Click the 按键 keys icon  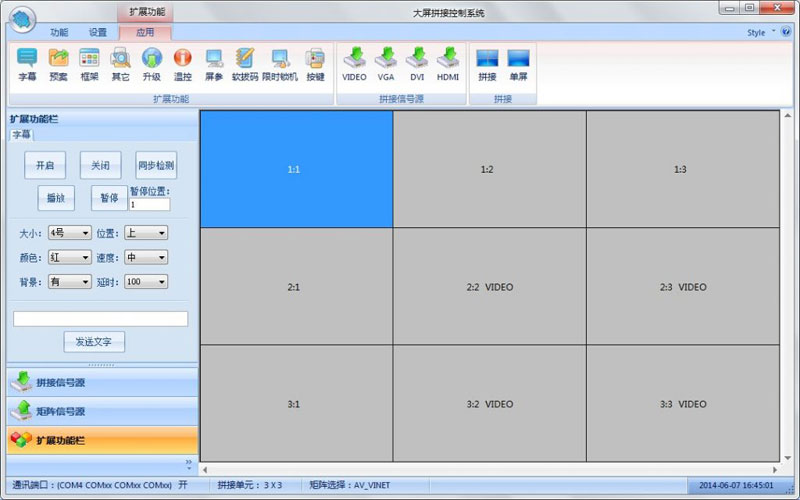[x=315, y=64]
